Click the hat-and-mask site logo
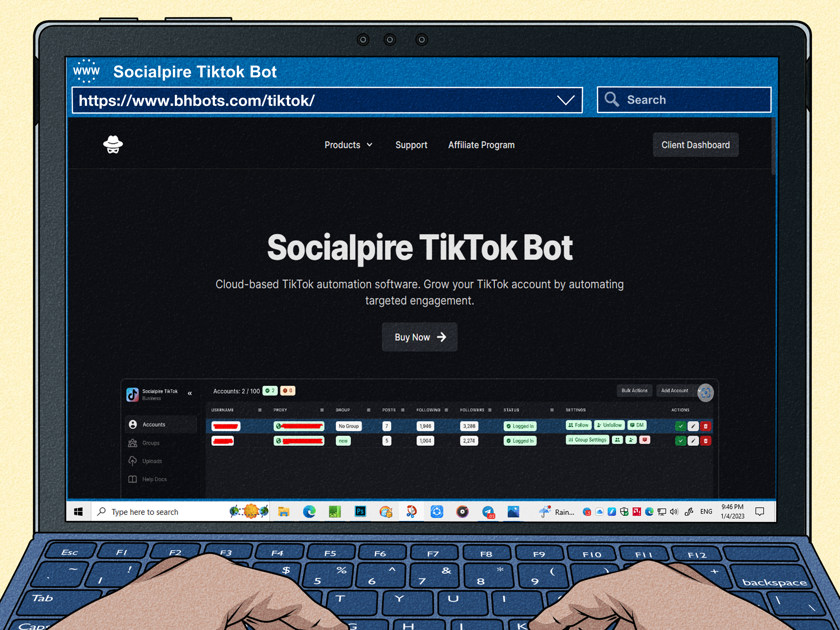This screenshot has height=630, width=840. click(113, 145)
